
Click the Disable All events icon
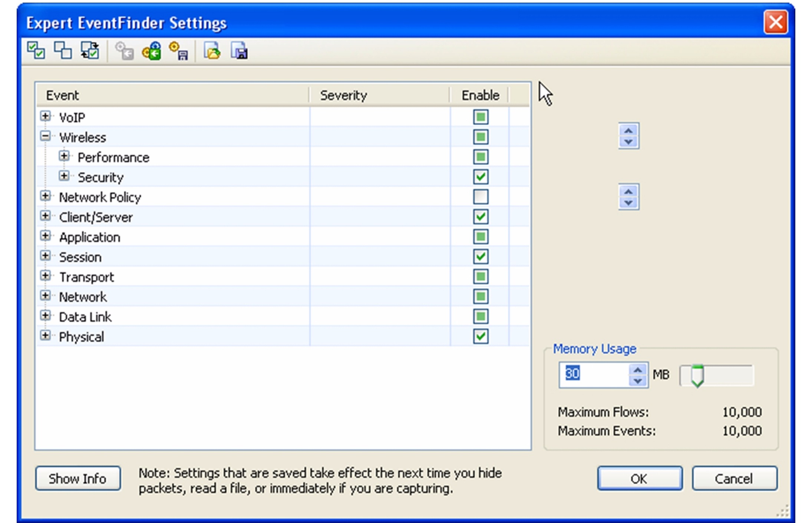pos(63,50)
